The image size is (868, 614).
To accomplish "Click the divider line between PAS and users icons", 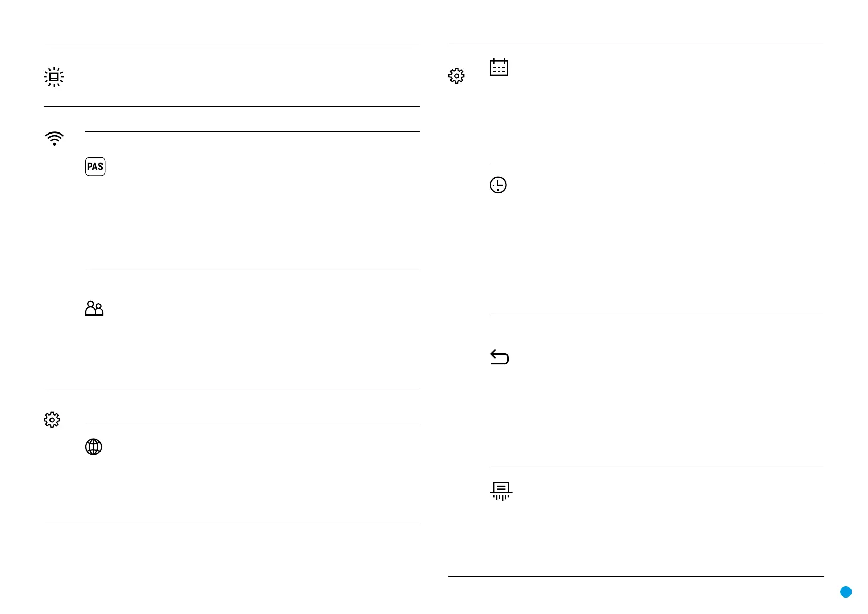I will tap(252, 269).
